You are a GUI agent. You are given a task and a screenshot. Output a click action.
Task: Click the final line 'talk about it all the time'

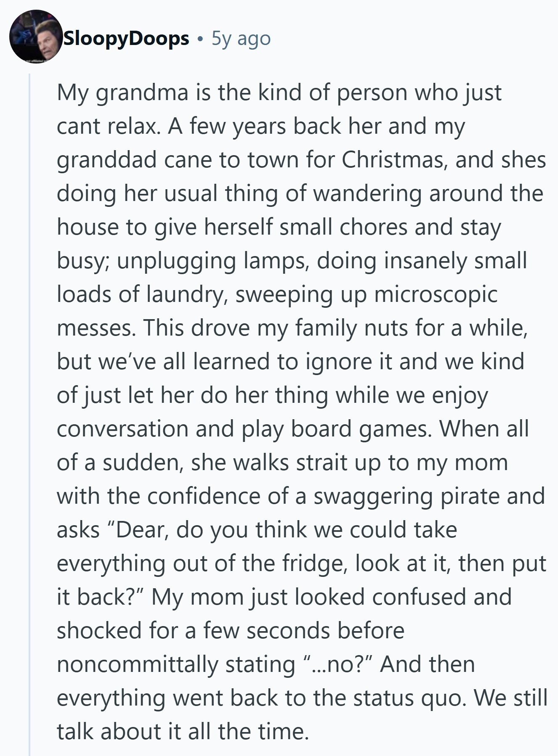(x=183, y=732)
